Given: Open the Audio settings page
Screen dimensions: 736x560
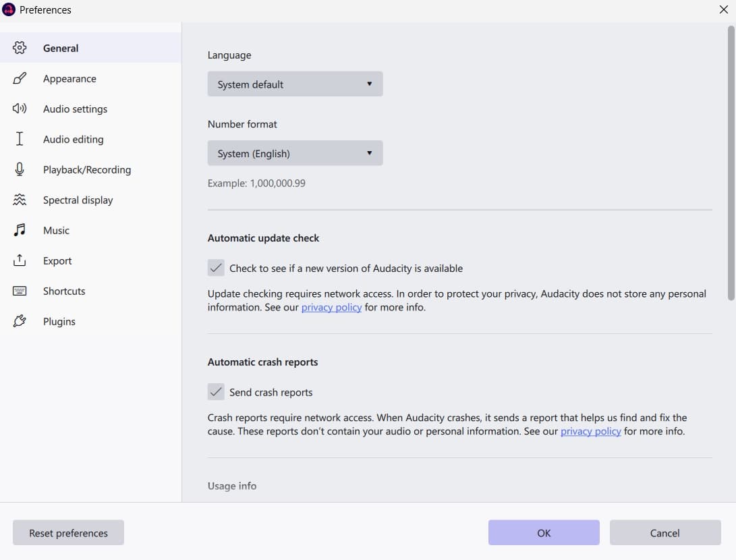Looking at the screenshot, I should pyautogui.click(x=90, y=109).
